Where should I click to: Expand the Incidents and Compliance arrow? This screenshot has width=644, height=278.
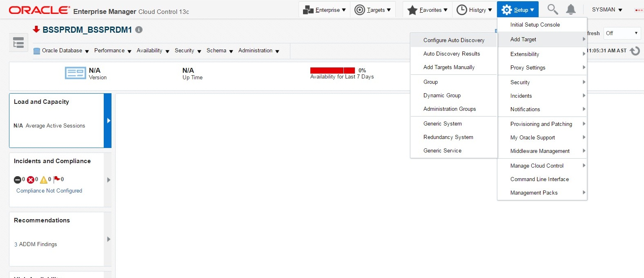coord(108,180)
